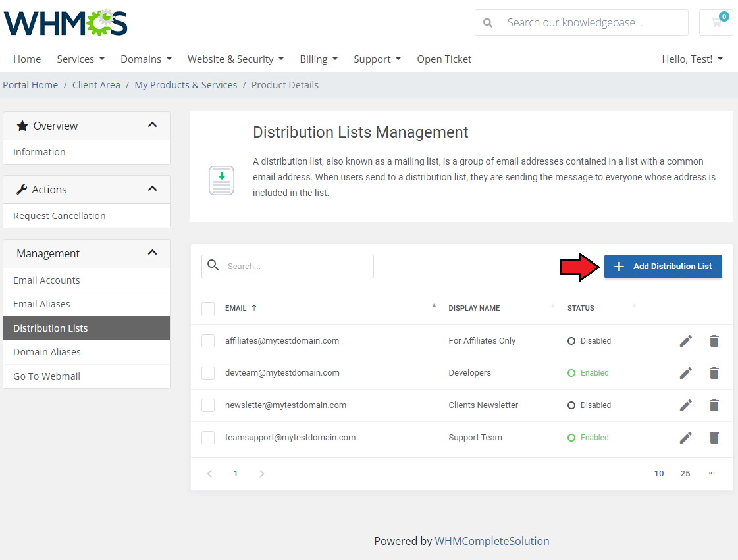Open Email Aliases in Management sidebar

pyautogui.click(x=87, y=304)
